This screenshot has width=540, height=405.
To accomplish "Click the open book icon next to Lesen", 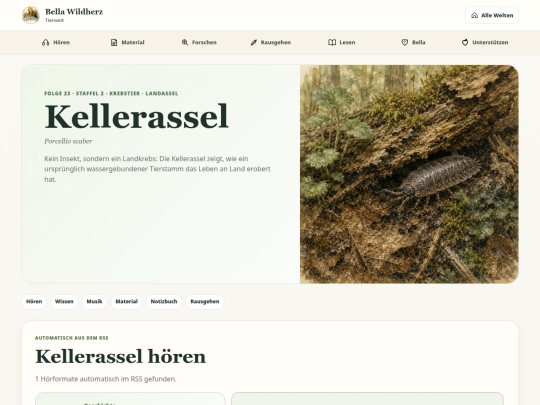I will [x=332, y=42].
